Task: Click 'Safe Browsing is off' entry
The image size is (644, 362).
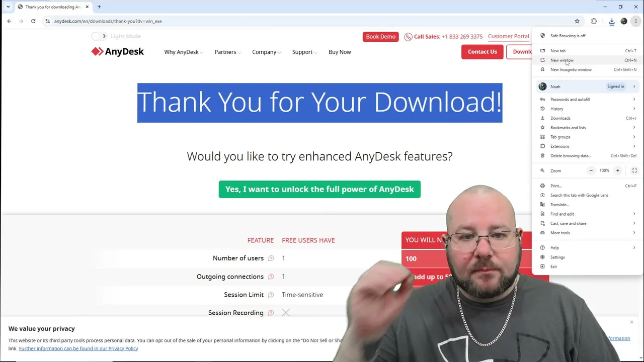Action: (x=587, y=36)
